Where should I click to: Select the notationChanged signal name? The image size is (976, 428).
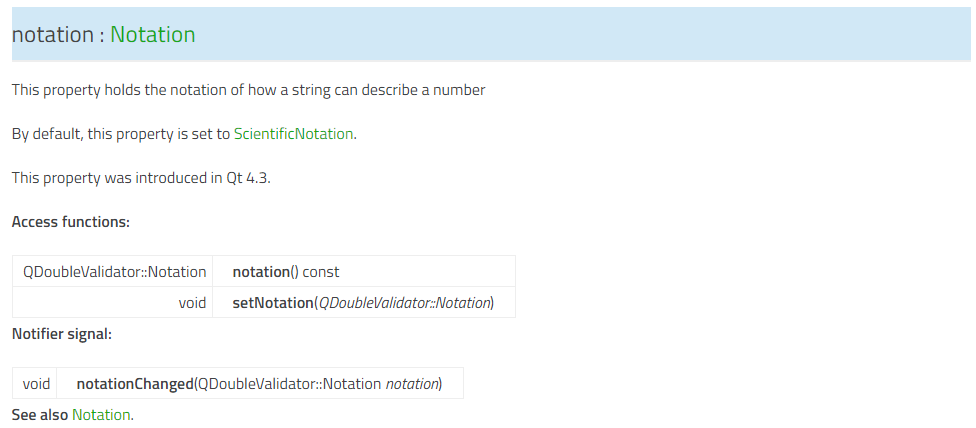[x=135, y=384]
